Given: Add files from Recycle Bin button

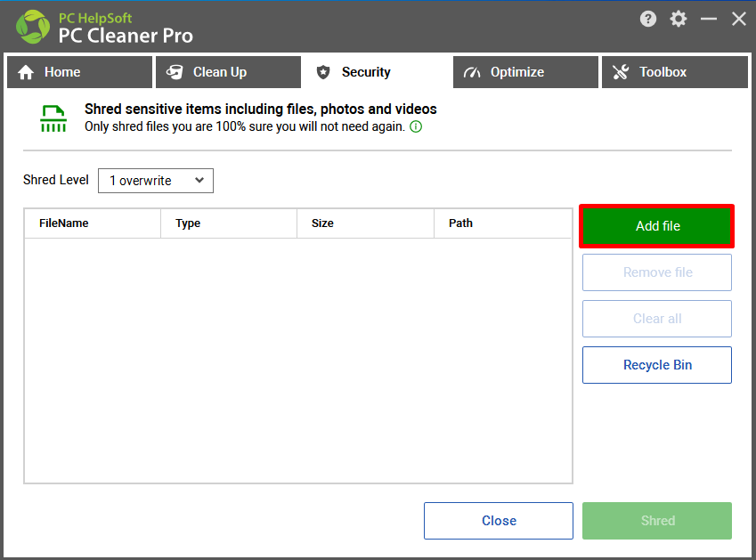Looking at the screenshot, I should click(x=656, y=365).
